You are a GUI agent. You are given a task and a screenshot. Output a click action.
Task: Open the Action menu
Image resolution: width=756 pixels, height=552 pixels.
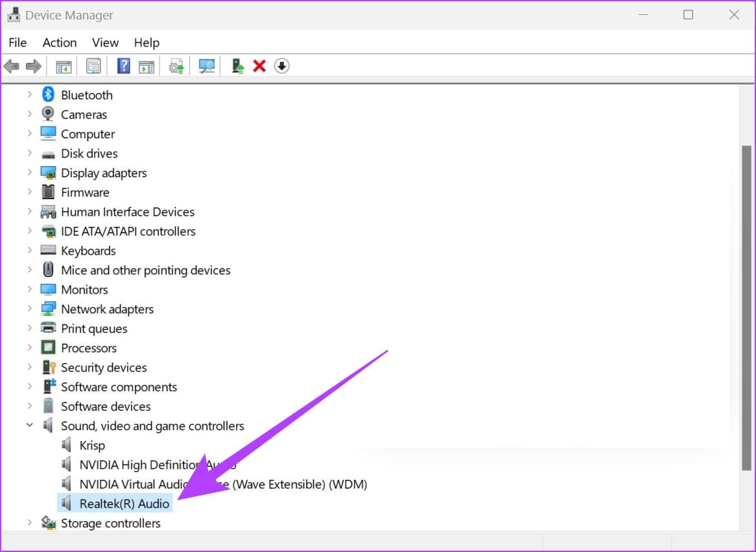pos(60,42)
